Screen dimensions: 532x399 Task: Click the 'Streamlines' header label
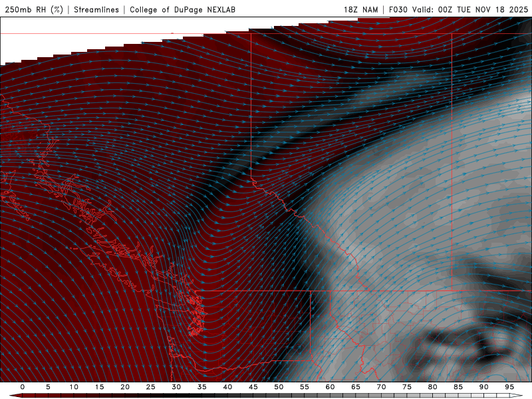click(96, 9)
